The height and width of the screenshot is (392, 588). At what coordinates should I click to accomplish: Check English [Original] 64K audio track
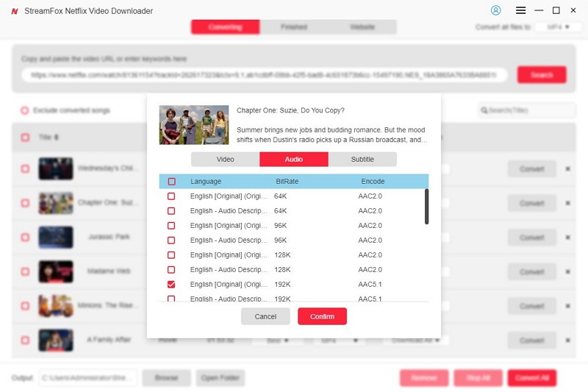click(x=171, y=196)
